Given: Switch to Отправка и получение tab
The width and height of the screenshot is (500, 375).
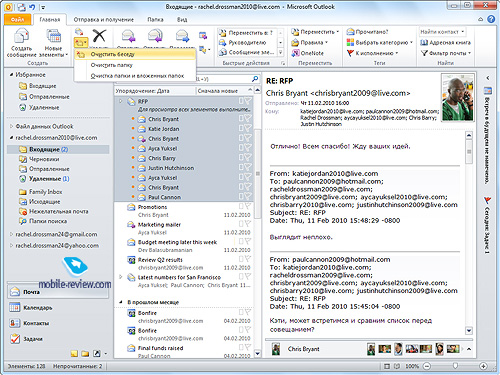Looking at the screenshot, I should pyautogui.click(x=103, y=19).
